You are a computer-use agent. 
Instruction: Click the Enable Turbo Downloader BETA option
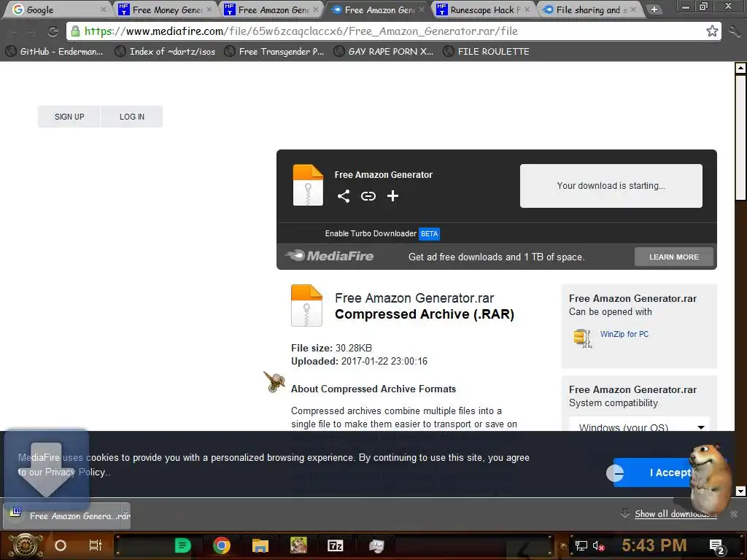click(x=382, y=234)
